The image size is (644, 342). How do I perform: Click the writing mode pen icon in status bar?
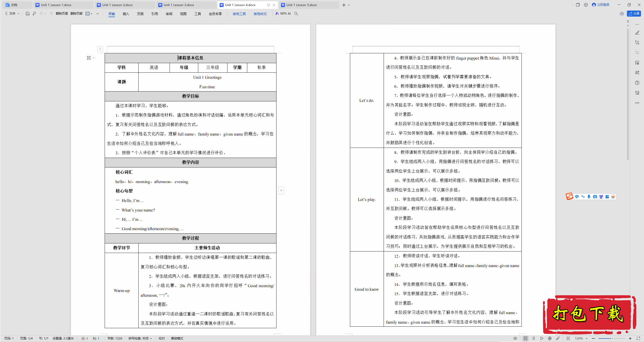(x=558, y=338)
